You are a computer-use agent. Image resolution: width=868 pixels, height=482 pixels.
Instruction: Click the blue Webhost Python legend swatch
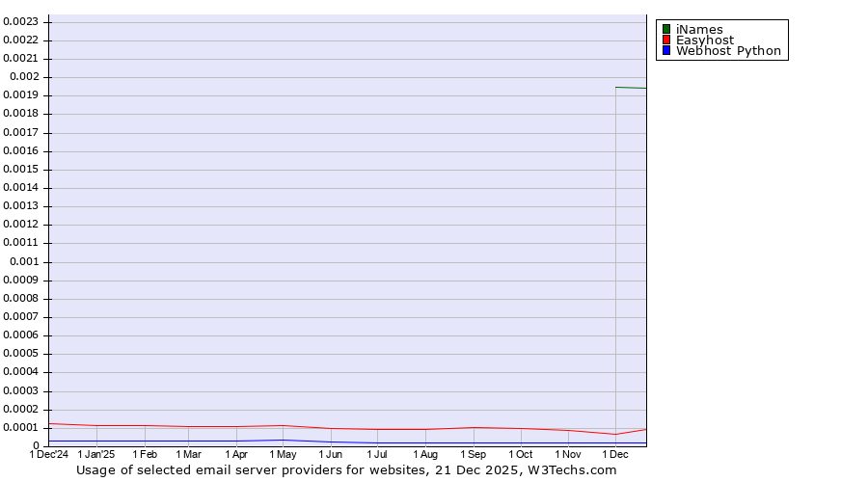666,50
